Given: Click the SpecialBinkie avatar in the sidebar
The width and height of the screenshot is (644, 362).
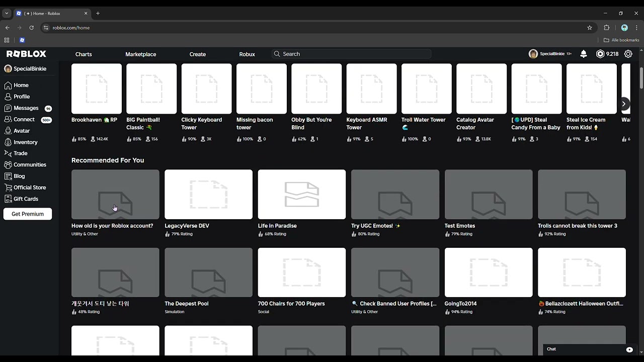Looking at the screenshot, I should [8, 69].
